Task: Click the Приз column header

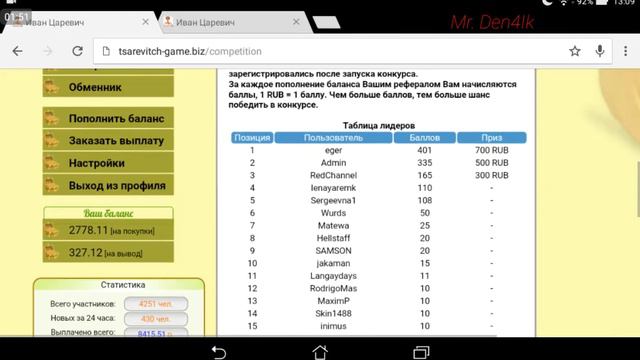Action: (491, 138)
